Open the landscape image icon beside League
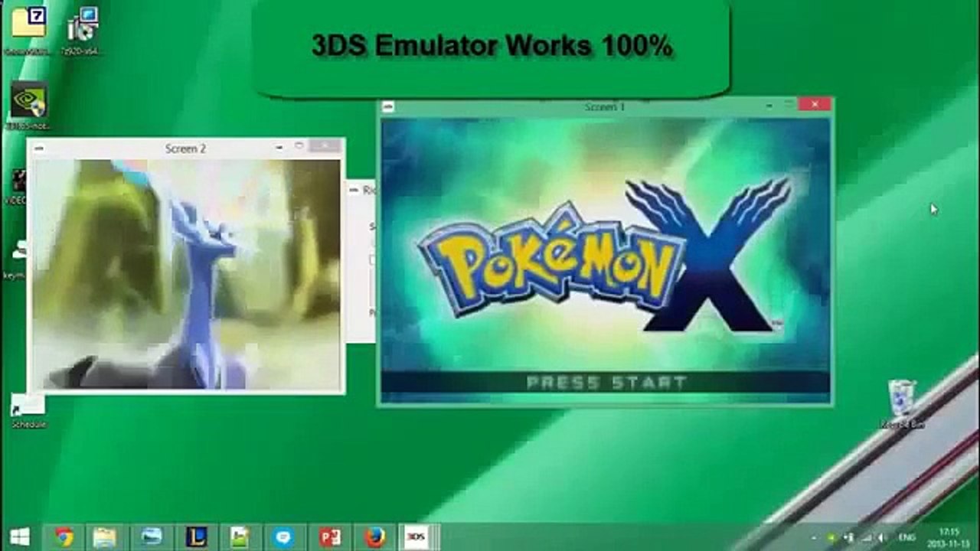 [x=240, y=537]
